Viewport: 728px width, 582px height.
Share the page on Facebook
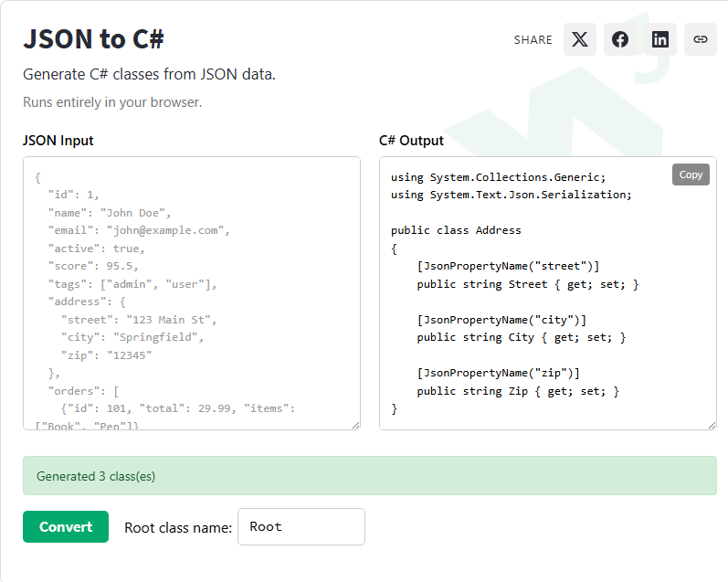tap(620, 39)
